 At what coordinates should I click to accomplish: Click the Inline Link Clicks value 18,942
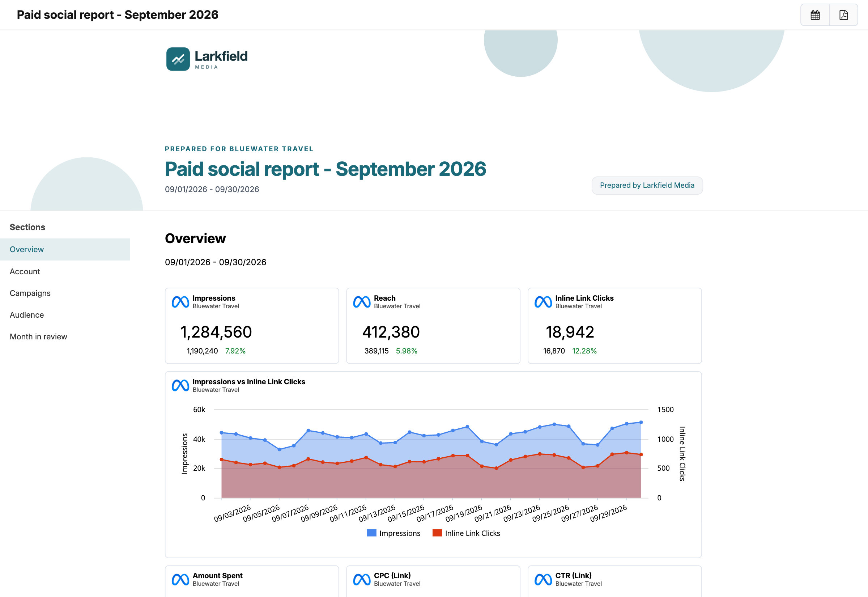570,332
